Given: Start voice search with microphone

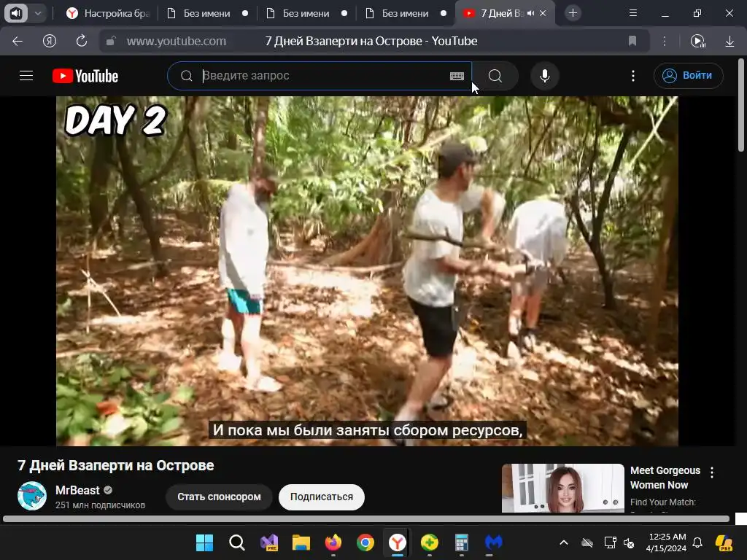Looking at the screenshot, I should pyautogui.click(x=545, y=76).
